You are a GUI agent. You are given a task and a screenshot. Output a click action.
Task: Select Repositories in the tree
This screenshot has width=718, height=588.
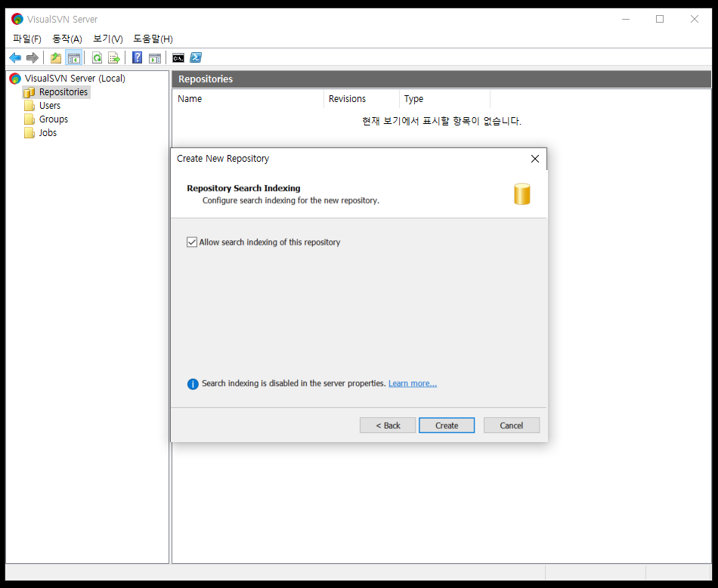click(x=63, y=92)
